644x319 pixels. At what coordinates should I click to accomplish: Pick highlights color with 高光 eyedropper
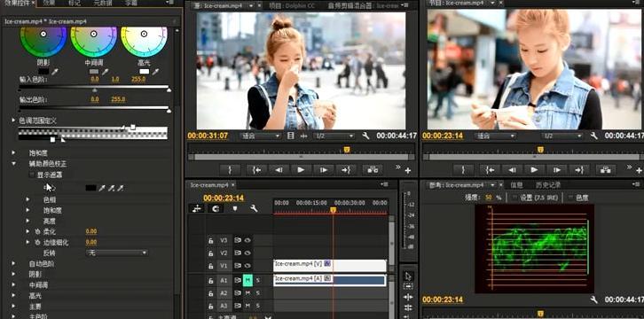155,72
